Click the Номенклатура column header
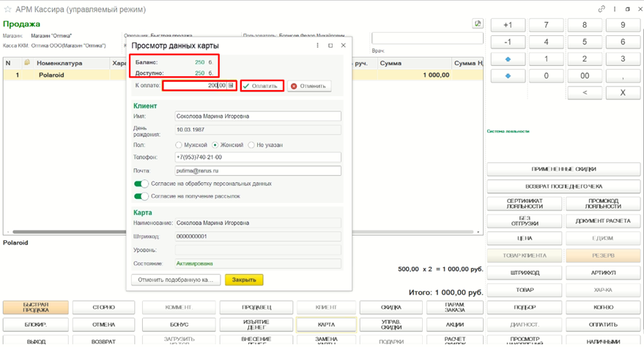 click(71, 63)
